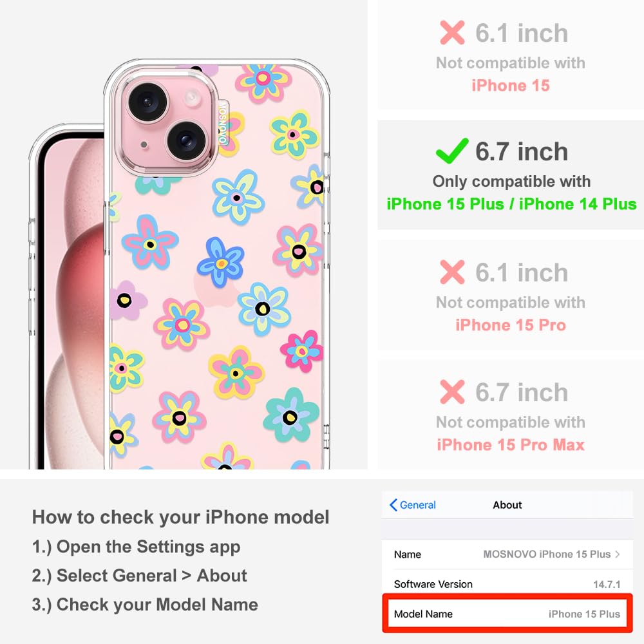Click the red X beside iPhone 15 entry
Viewport: 644px width, 644px height.
click(x=452, y=32)
